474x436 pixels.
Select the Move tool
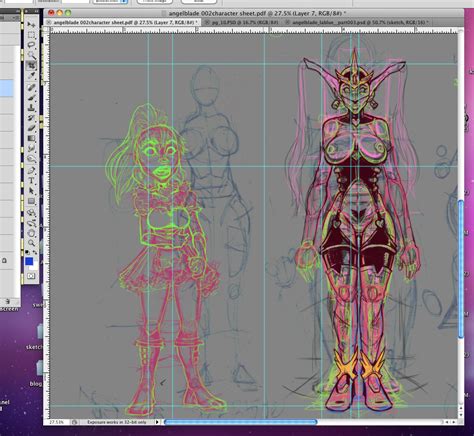click(31, 25)
